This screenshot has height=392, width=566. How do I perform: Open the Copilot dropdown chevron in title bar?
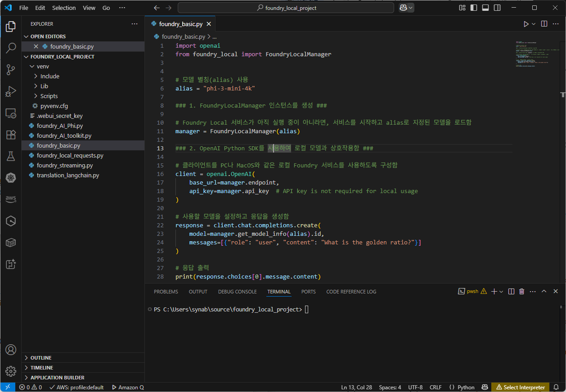pos(411,8)
